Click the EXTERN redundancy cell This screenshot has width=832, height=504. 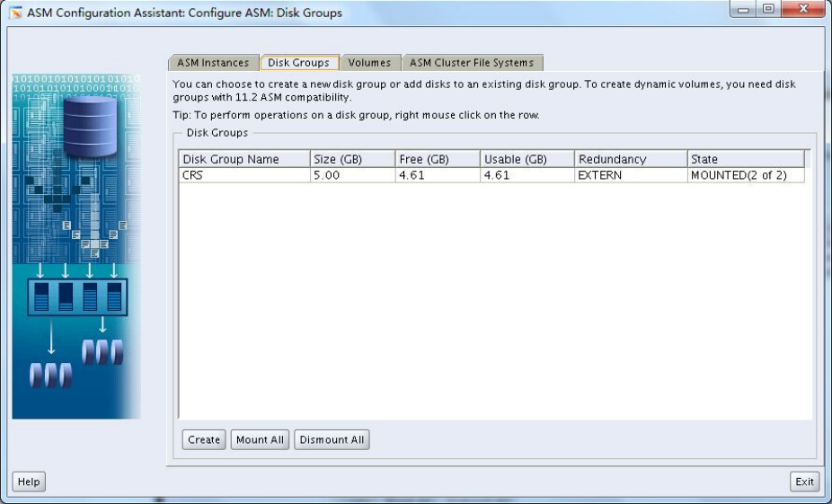pos(631,175)
